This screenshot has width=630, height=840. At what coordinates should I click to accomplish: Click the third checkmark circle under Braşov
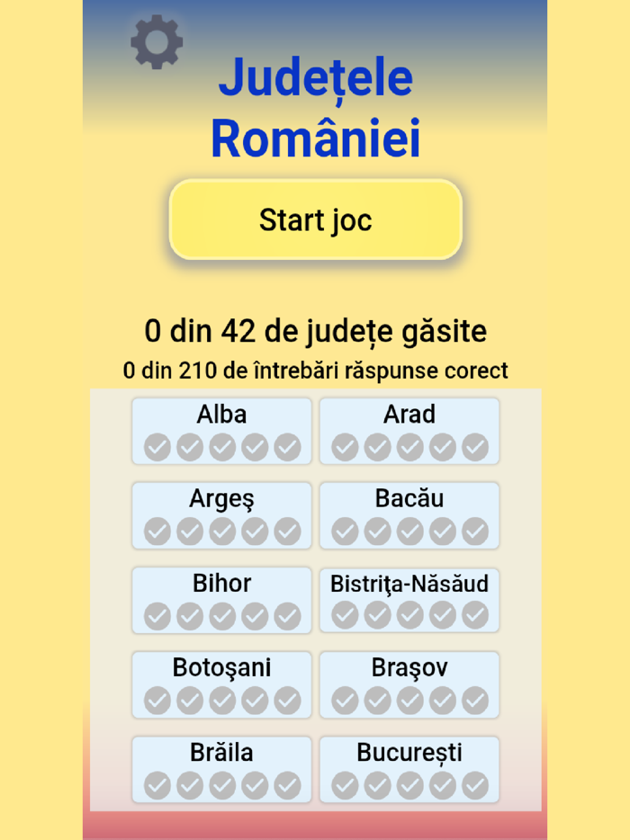(x=409, y=700)
